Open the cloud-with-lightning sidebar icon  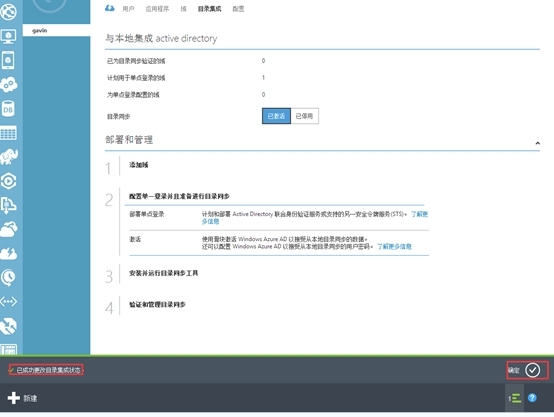9,253
